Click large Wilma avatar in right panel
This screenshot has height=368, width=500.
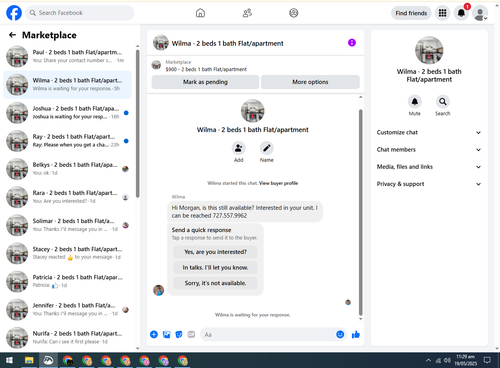click(x=429, y=50)
